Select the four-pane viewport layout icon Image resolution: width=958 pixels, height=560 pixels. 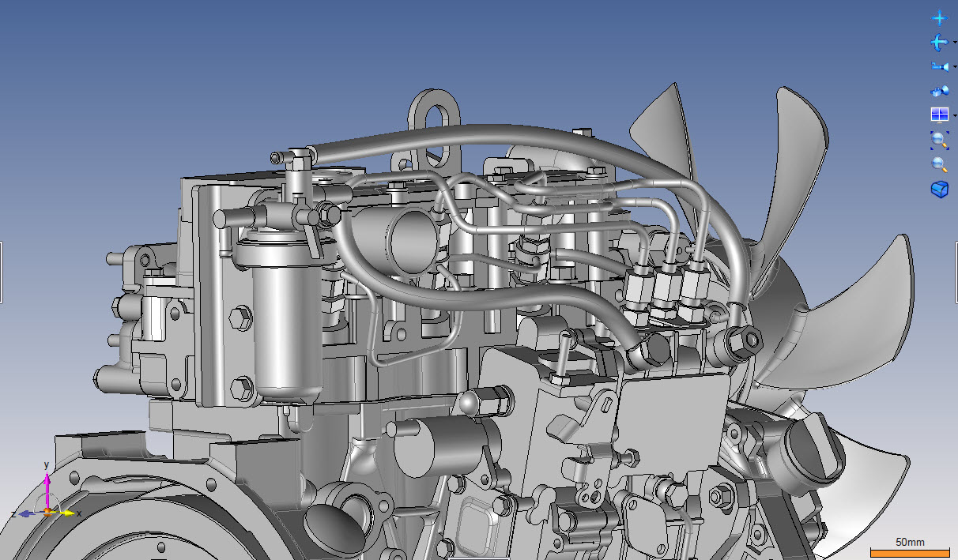click(939, 115)
